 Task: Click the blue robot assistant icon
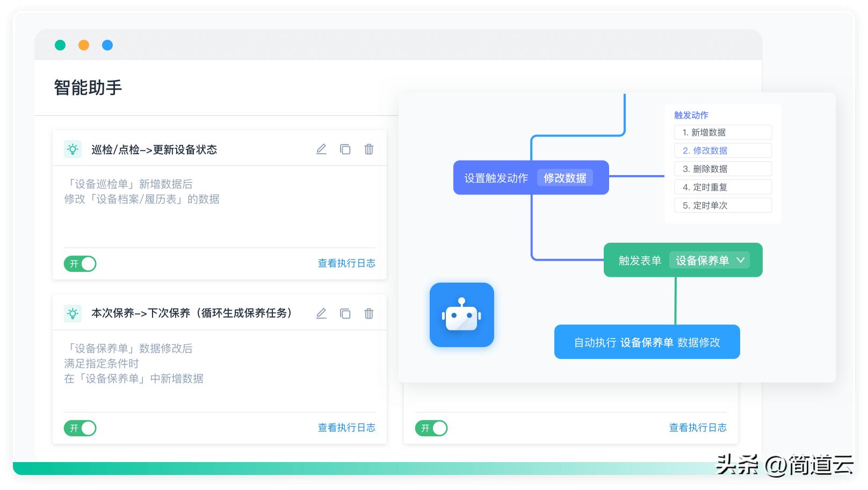pos(461,315)
